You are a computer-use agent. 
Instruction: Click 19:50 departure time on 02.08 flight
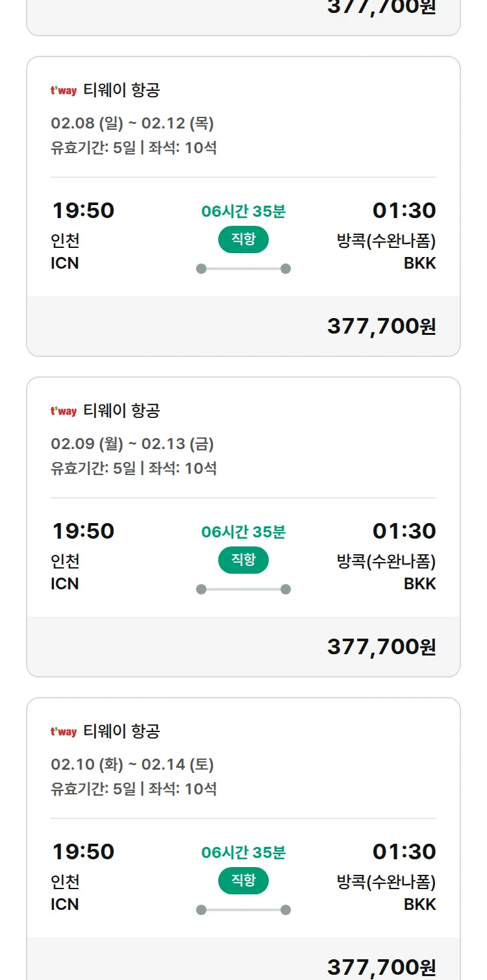[x=83, y=210]
